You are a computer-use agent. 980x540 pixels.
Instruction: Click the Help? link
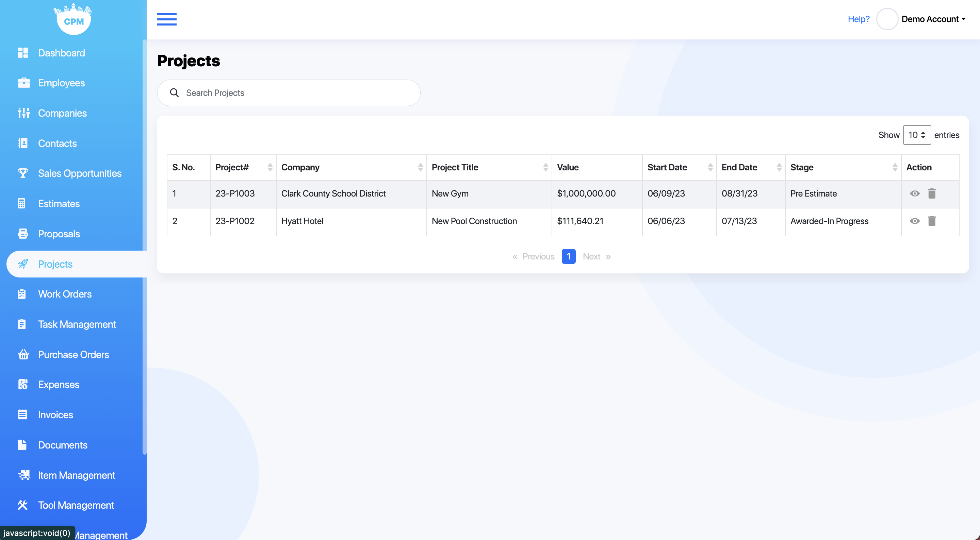(859, 19)
